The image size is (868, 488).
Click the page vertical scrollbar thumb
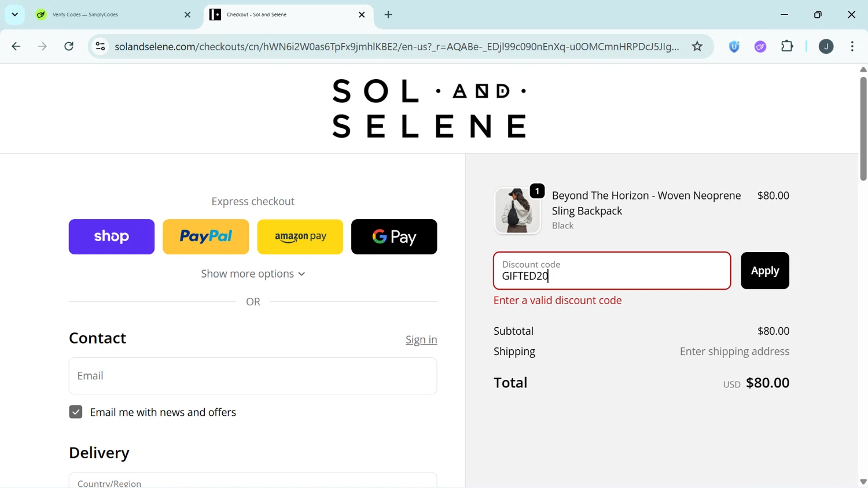[x=863, y=128]
